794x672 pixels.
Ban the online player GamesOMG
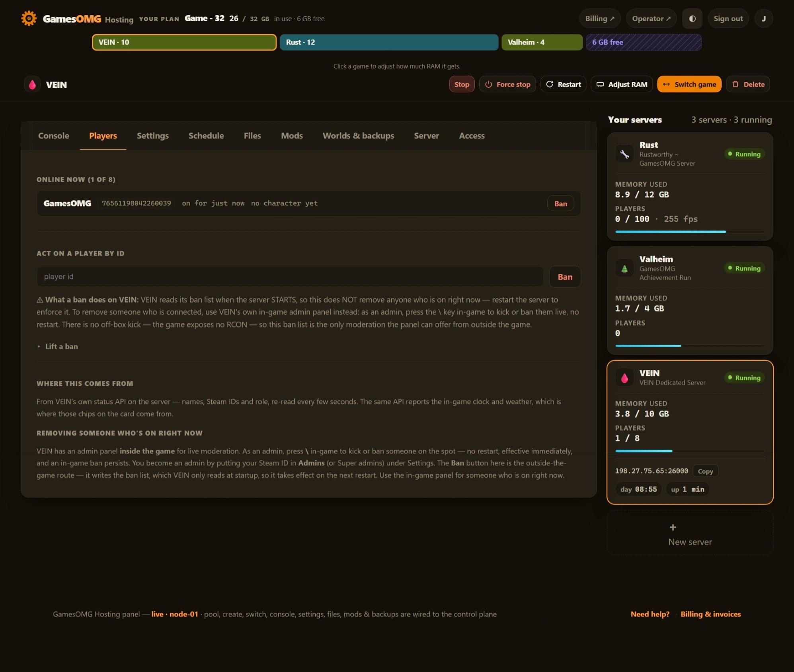pos(560,203)
